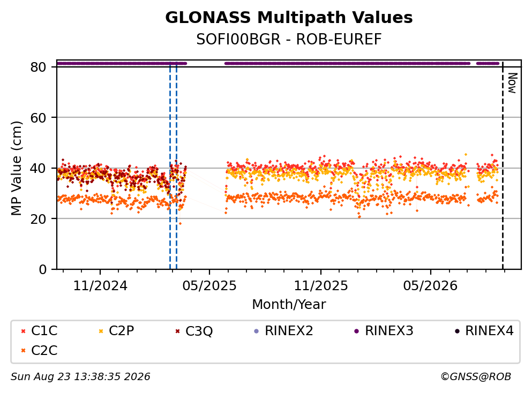The image size is (532, 393).
Task: Click the 11/2025 x-axis tick label
Action: click(321, 286)
